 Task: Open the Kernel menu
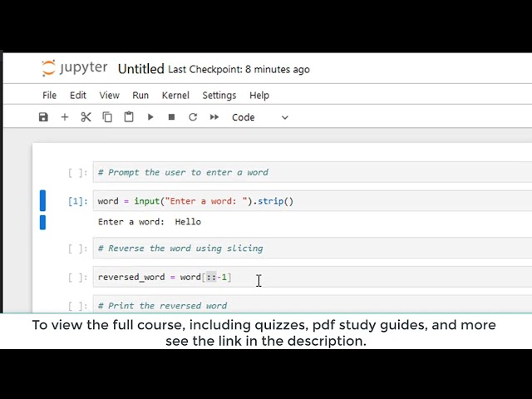tap(175, 96)
